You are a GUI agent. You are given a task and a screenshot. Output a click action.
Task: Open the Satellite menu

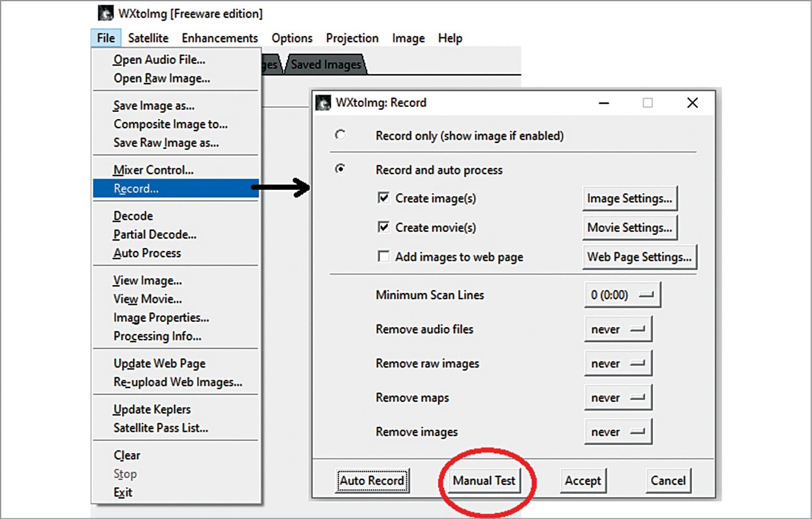(x=148, y=38)
